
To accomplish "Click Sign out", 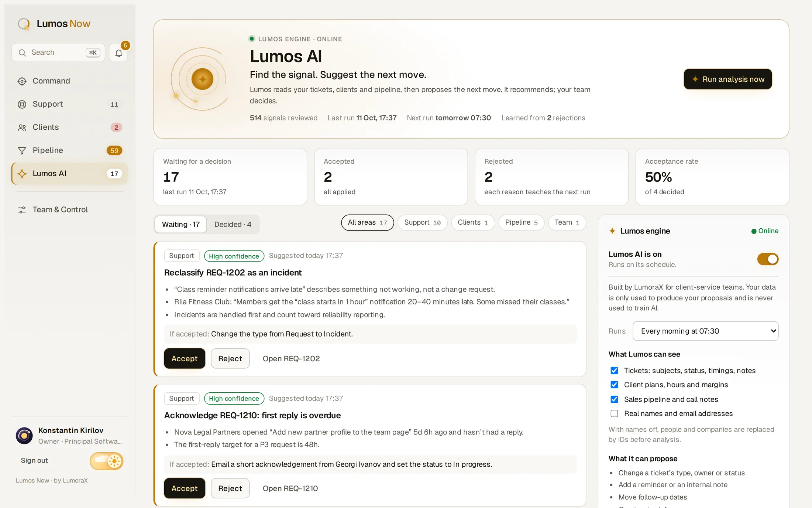I will coord(34,461).
